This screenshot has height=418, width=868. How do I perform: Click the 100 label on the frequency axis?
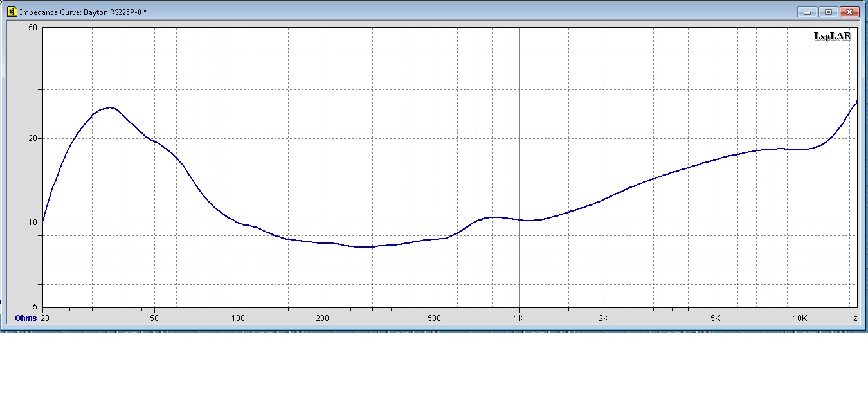[x=239, y=318]
